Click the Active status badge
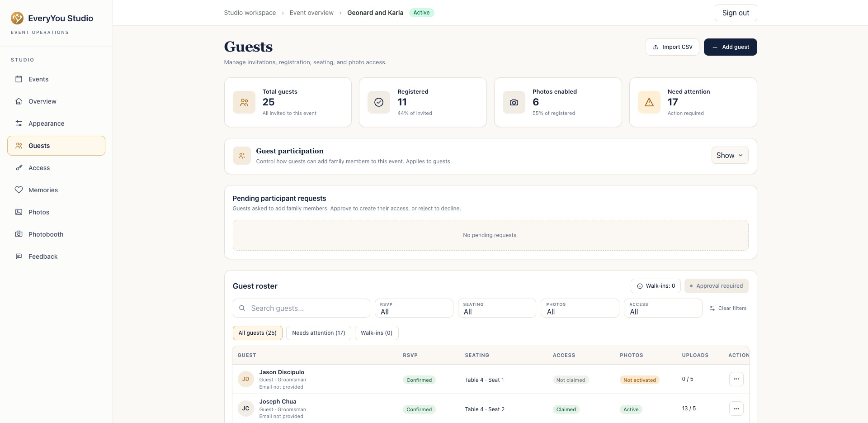Viewport: 868px width, 423px height. tap(421, 13)
